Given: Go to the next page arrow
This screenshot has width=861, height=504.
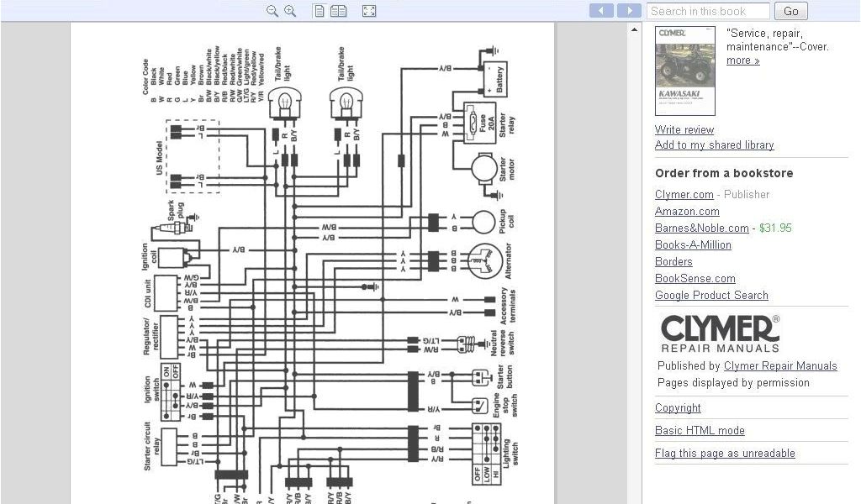Looking at the screenshot, I should pos(629,11).
